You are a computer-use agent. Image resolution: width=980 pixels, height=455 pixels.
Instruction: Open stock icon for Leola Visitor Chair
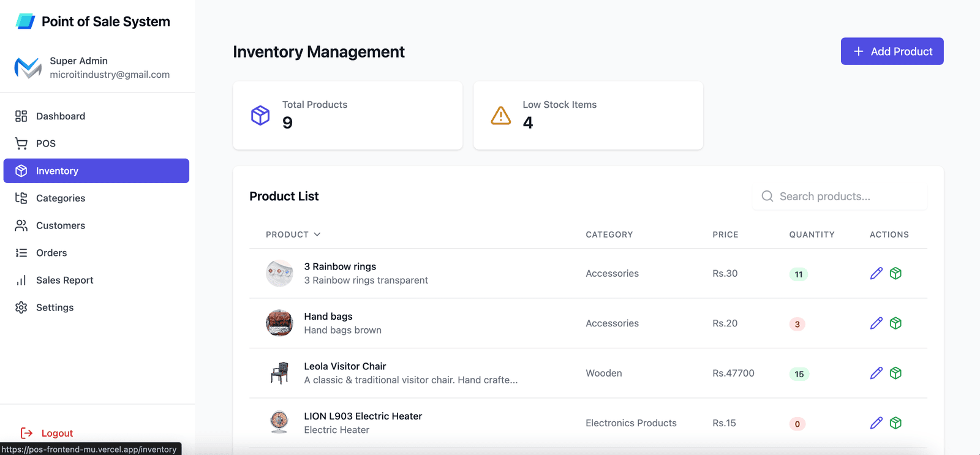click(895, 373)
